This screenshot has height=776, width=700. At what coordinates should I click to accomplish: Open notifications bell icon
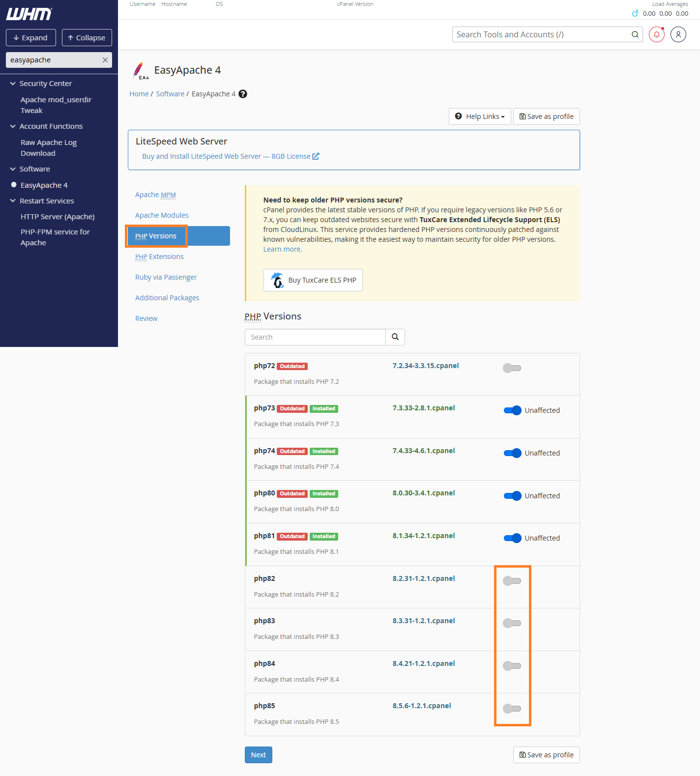click(657, 34)
